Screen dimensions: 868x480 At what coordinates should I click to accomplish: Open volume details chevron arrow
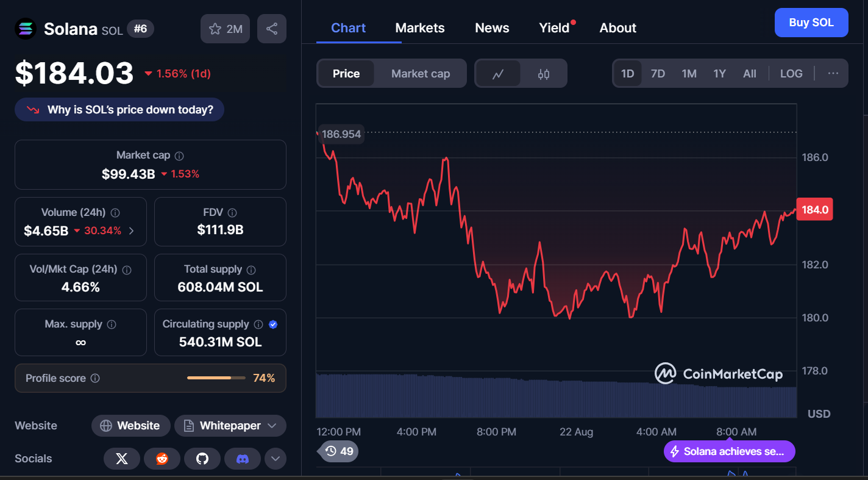tap(132, 231)
